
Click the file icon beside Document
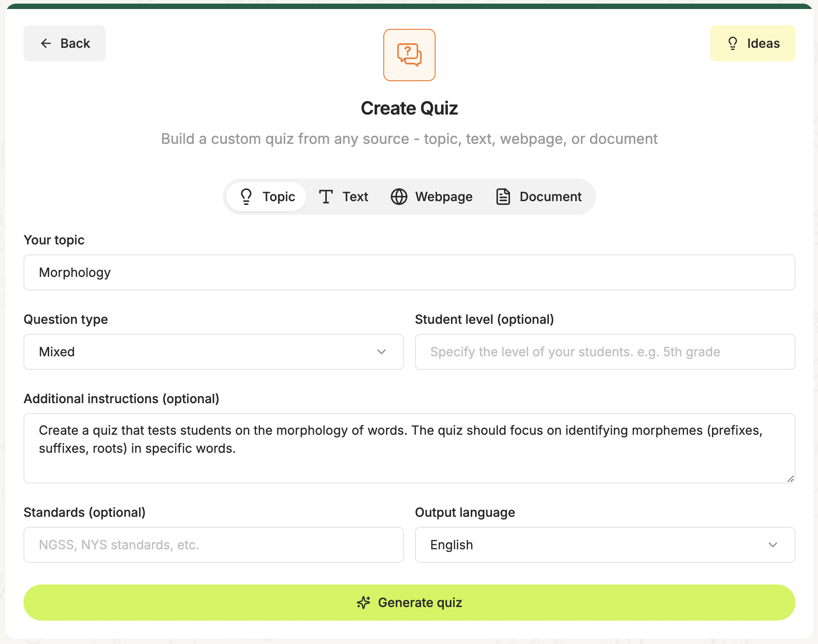pos(503,197)
